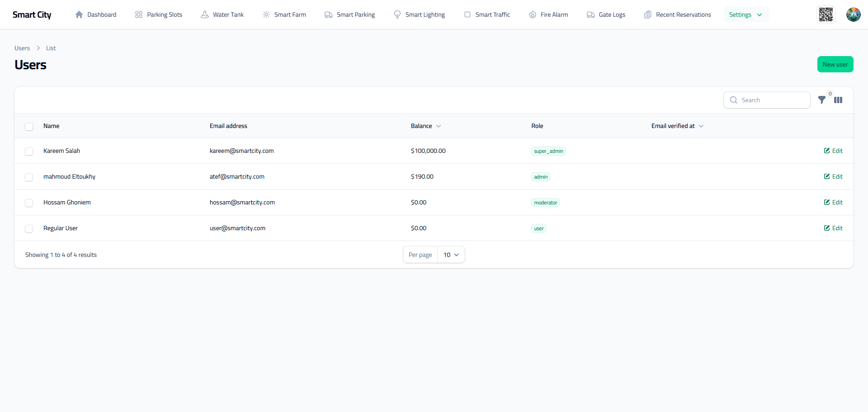
Task: Click edit pencil icon for mahmoud Eltoukhy
Action: [827, 176]
